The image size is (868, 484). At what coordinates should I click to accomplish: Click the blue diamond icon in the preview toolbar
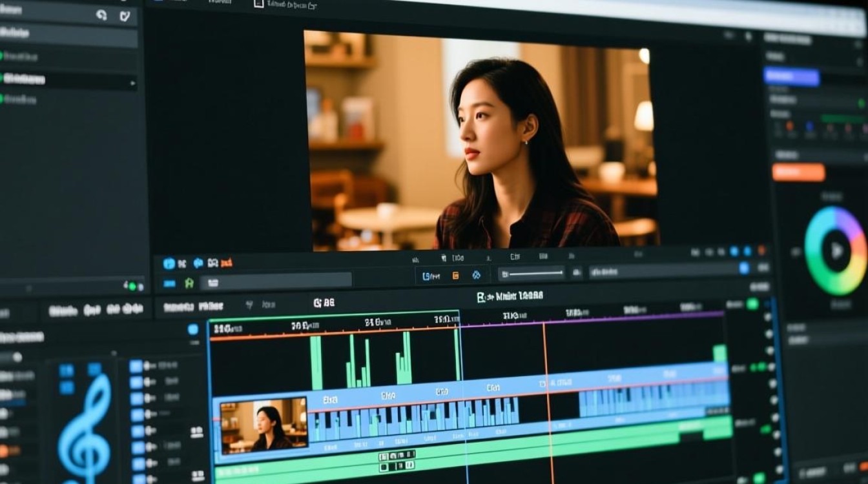coord(477,276)
